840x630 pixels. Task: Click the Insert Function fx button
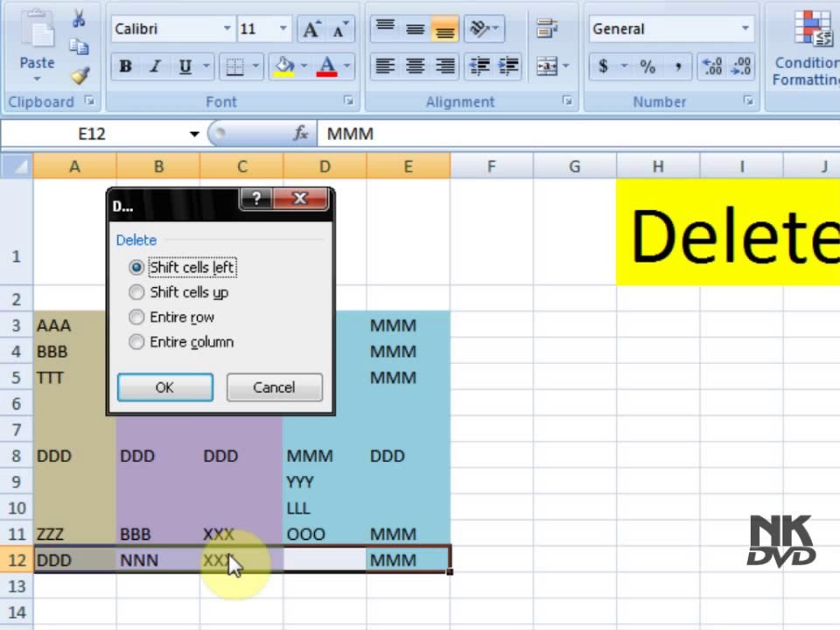[300, 133]
